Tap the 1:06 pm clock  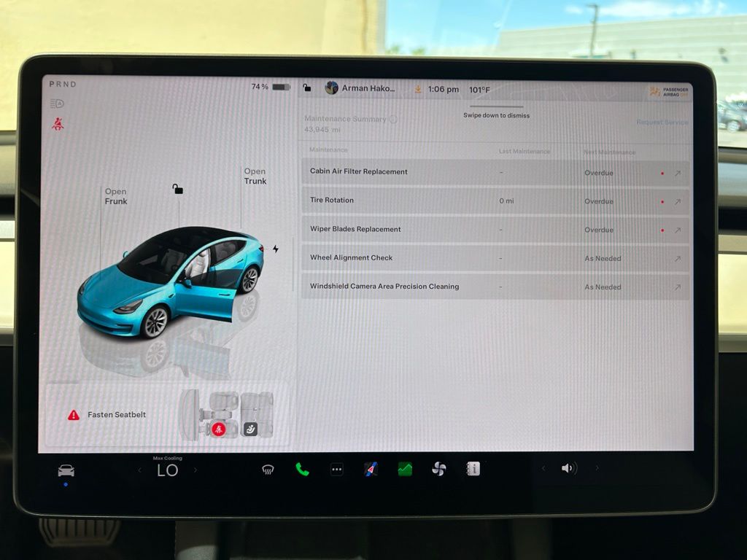pos(443,89)
